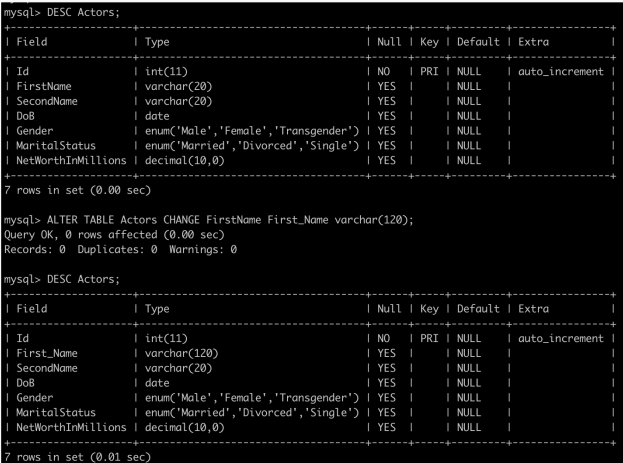Click the first DESC Actors command
Image resolution: width=623 pixels, height=463 pixels.
coord(62,12)
